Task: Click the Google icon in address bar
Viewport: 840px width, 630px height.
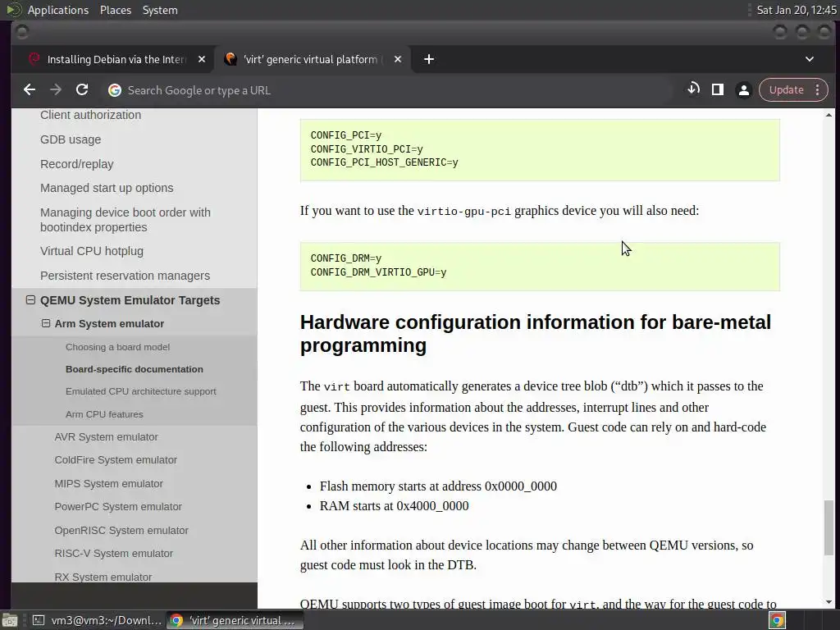Action: [115, 90]
